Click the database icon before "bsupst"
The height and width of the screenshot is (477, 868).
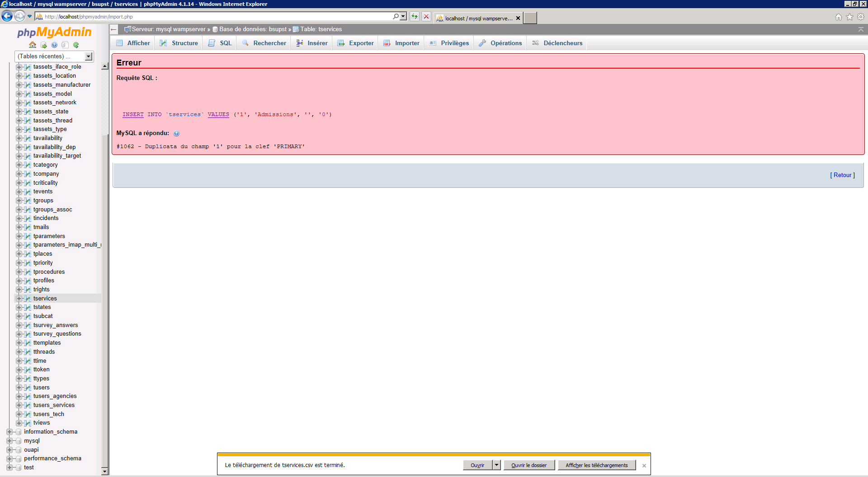tap(216, 29)
